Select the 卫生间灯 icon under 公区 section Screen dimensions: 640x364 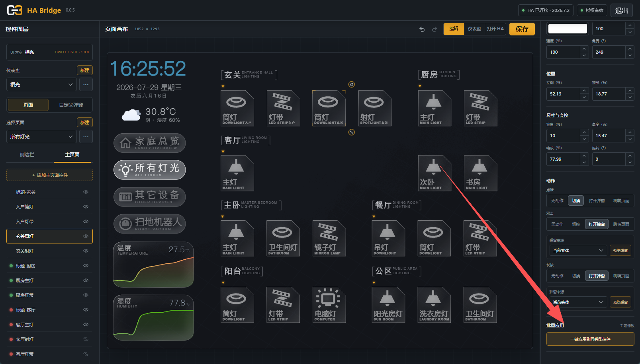point(480,304)
